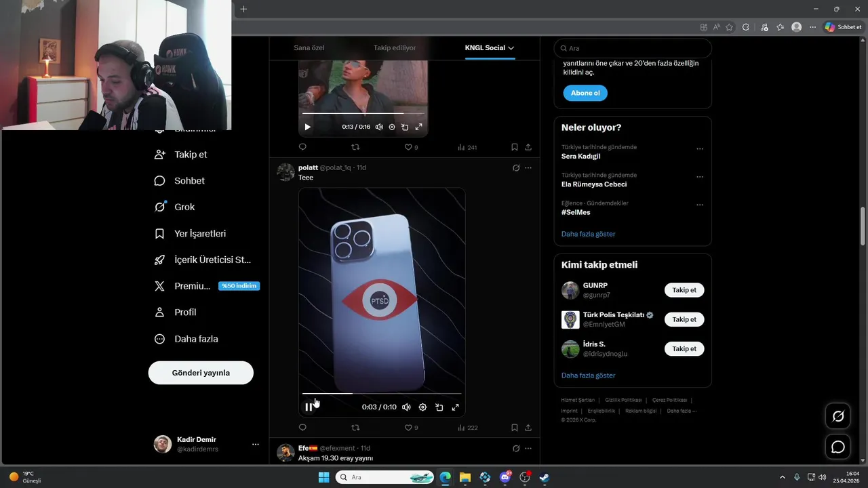Open Takip et in sidebar
Screen dimensions: 868x488
point(181,155)
